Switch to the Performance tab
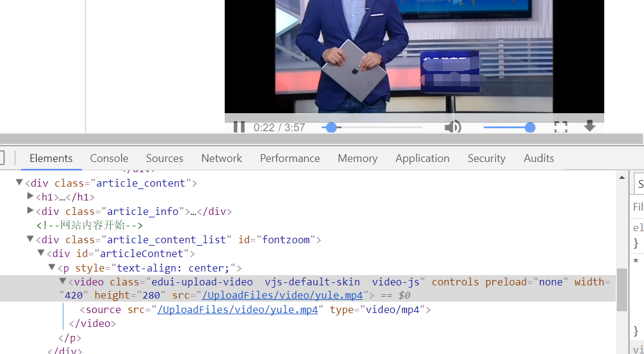The image size is (644, 354). 290,158
